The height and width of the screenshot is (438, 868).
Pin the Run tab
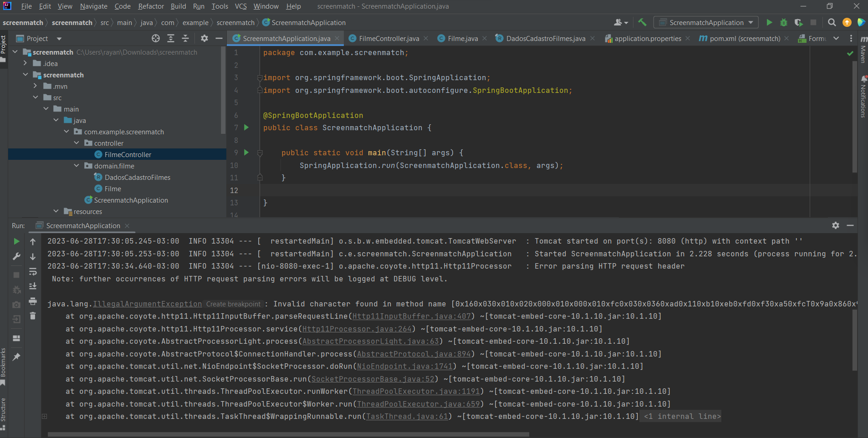pos(16,357)
